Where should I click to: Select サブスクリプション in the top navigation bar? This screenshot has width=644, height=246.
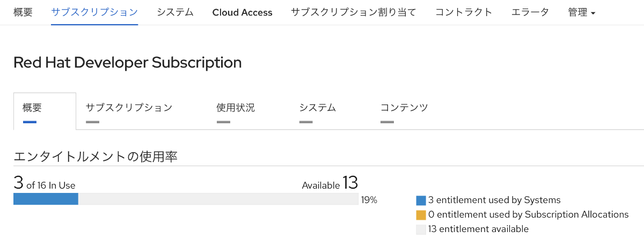[x=94, y=12]
